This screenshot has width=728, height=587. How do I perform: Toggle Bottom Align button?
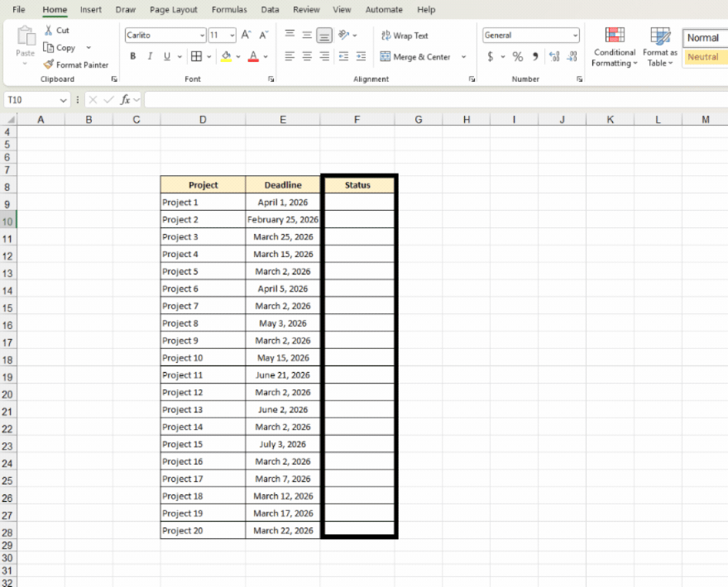tap(324, 36)
